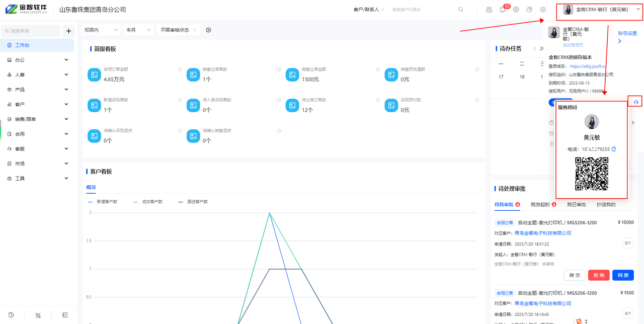
Task: Click the 合同订单金额 card icon
Action: pyautogui.click(x=94, y=75)
